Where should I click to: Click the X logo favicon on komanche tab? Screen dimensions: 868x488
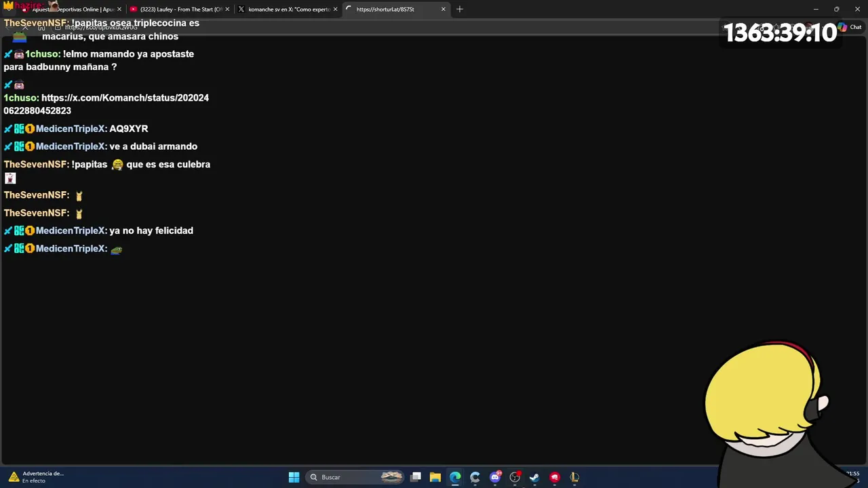[241, 9]
